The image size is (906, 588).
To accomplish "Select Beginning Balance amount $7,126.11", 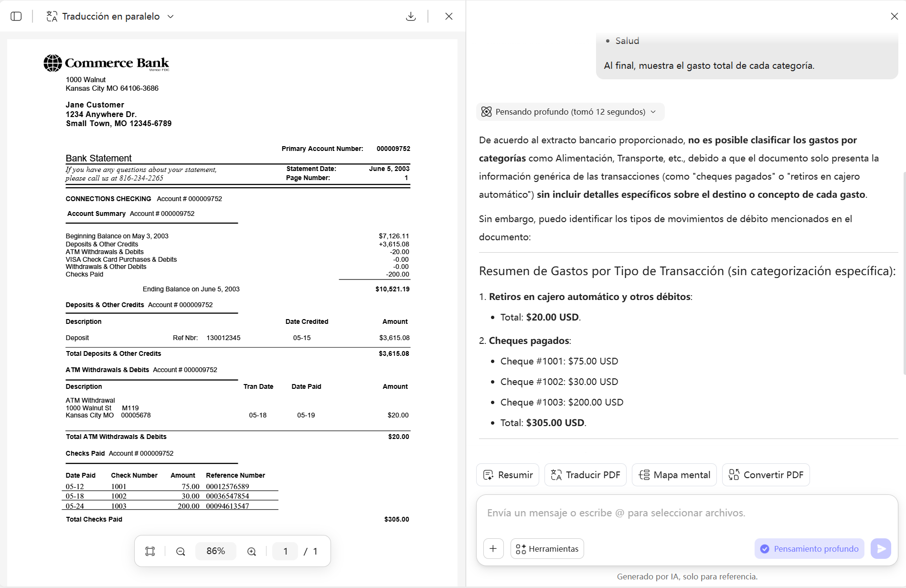I will [394, 236].
